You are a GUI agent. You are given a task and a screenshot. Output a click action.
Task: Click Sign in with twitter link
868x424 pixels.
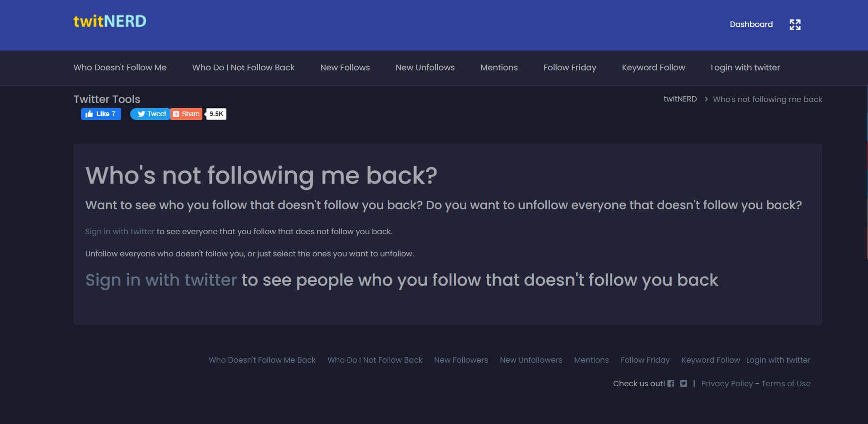pyautogui.click(x=119, y=231)
